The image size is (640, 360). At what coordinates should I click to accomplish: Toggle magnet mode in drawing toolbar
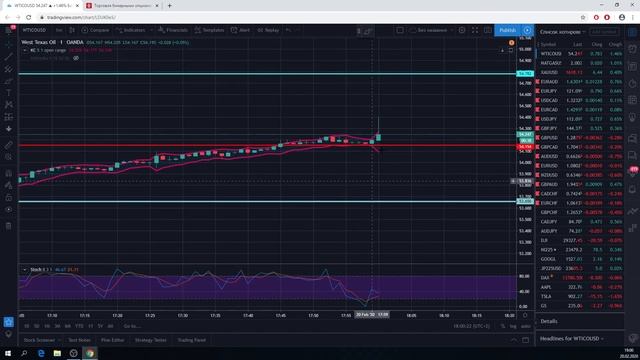tap(8, 173)
